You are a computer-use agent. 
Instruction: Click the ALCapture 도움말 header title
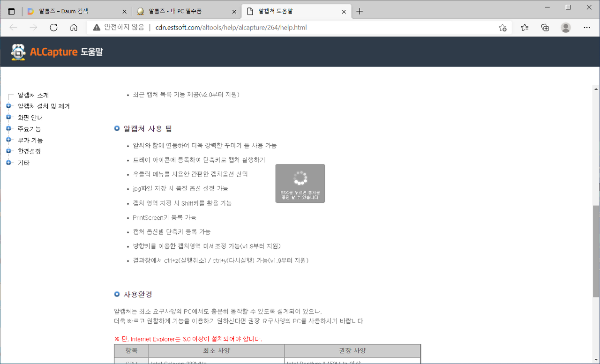[x=66, y=52]
